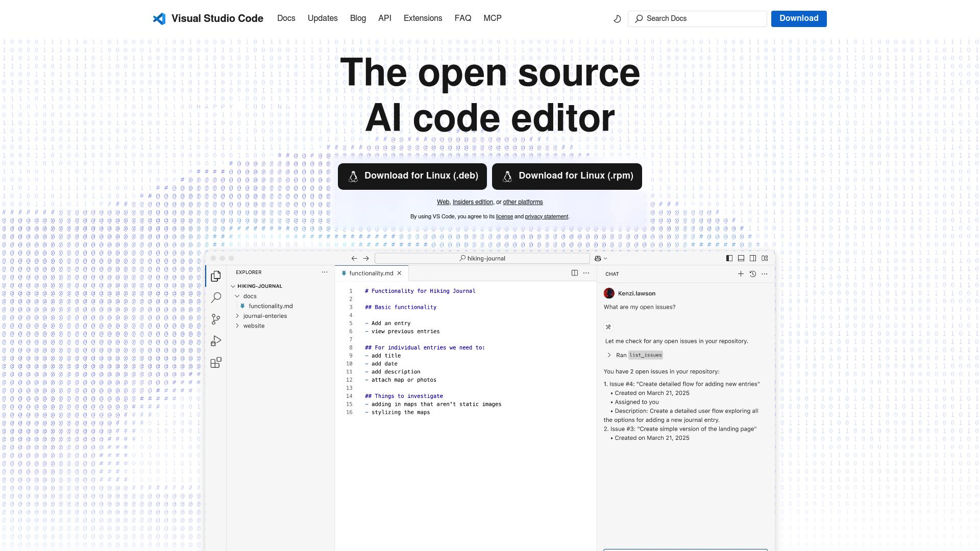Click the split editor icon
The width and height of the screenshot is (980, 551).
pos(575,273)
